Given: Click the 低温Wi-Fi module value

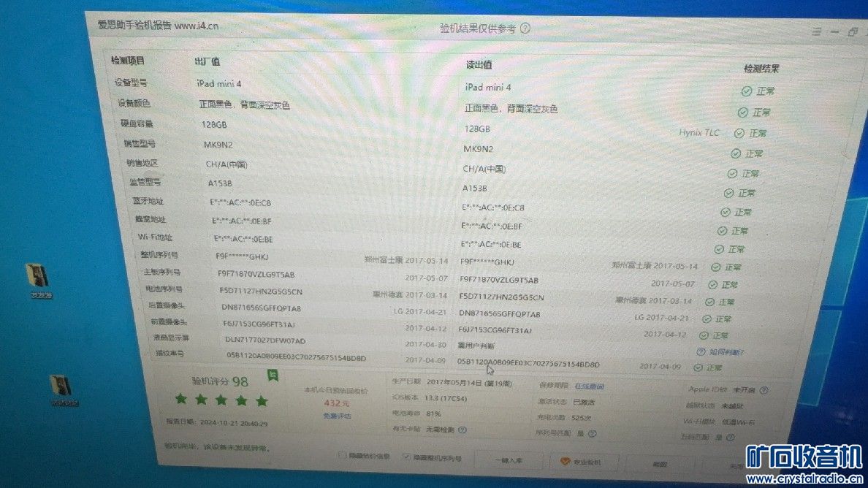Looking at the screenshot, I should (x=738, y=422).
